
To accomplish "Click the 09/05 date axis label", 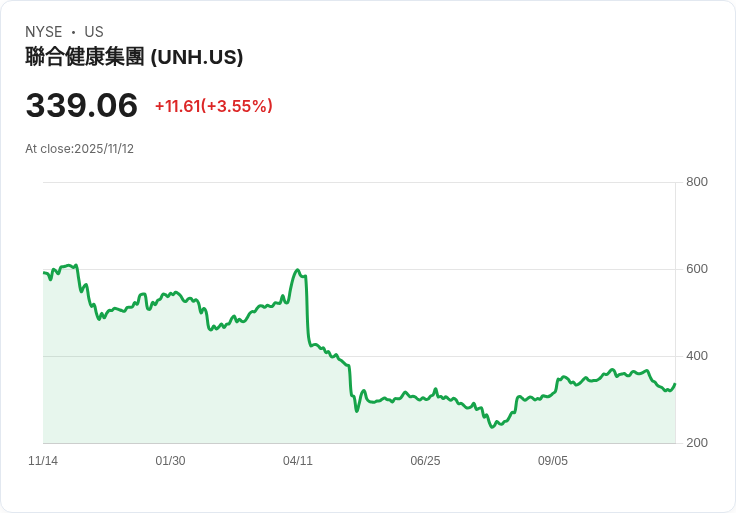I will tap(552, 460).
